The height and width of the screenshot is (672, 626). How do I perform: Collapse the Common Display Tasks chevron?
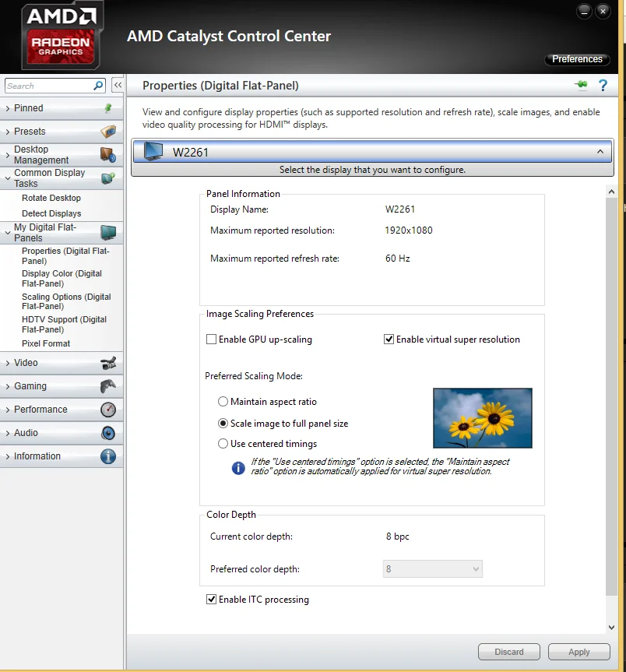8,178
